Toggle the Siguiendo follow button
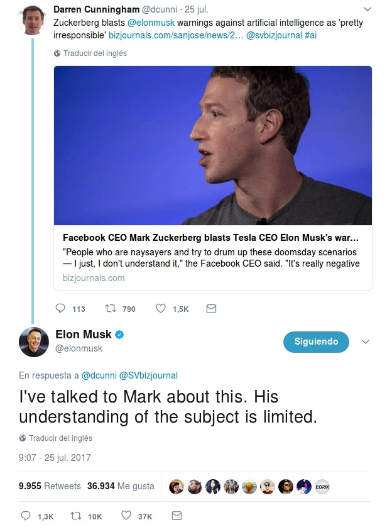Viewport: 392px width, 532px height. (x=315, y=341)
